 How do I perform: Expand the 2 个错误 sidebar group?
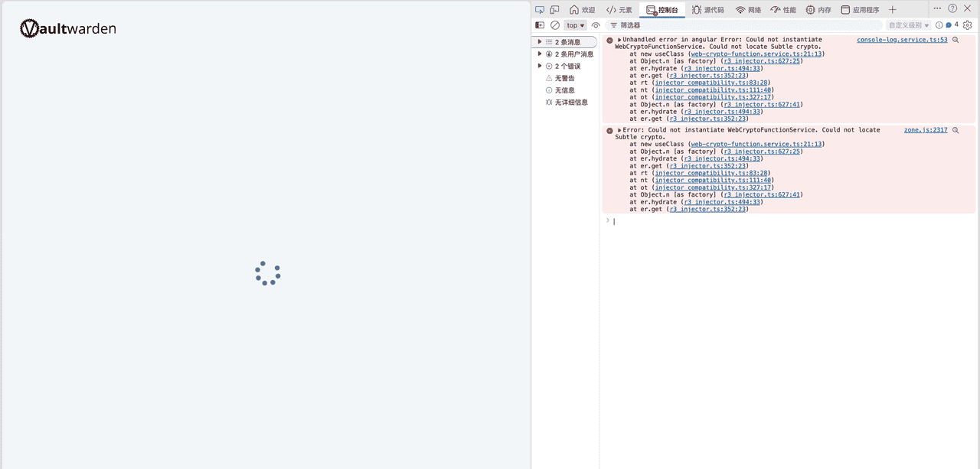540,67
